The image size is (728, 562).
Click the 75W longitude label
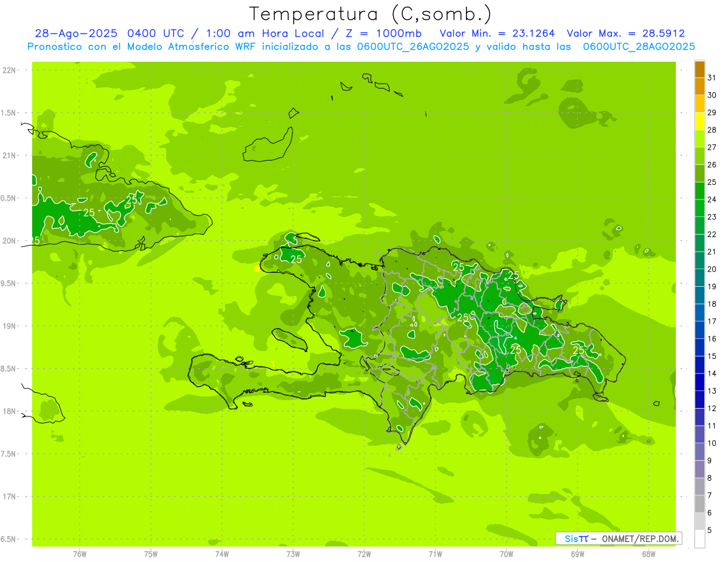point(151,554)
